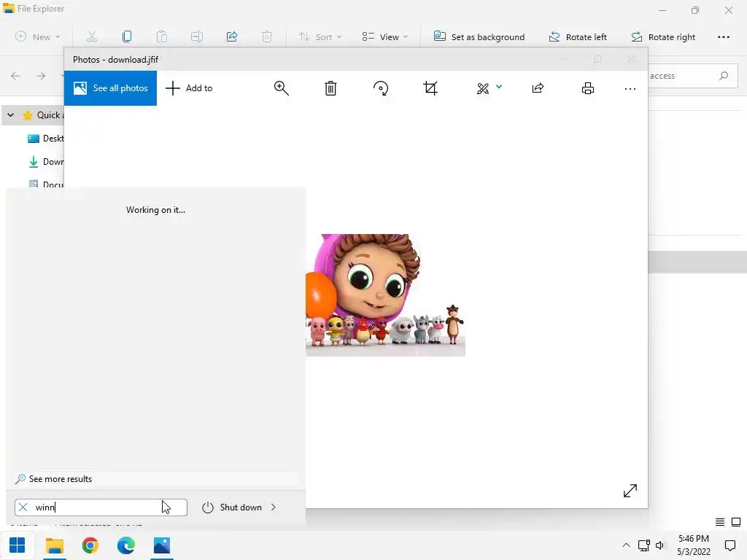Screen dimensions: 747x560
Task: Clear the search text with X icon
Action: click(23, 507)
